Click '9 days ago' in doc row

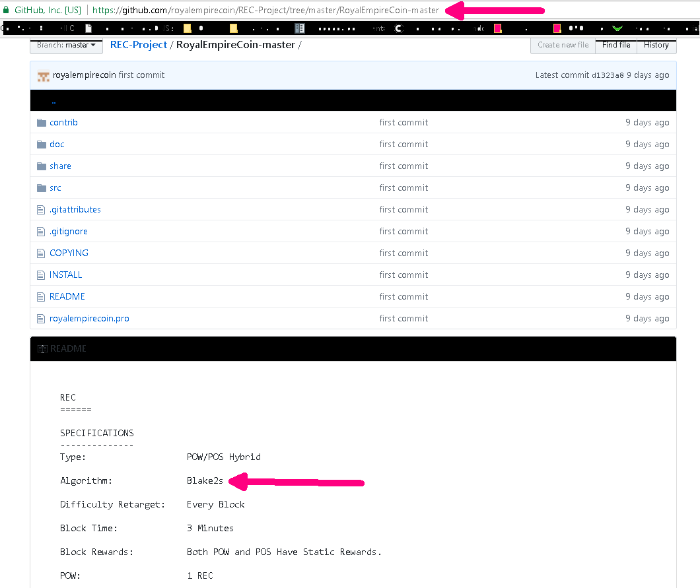coord(647,144)
